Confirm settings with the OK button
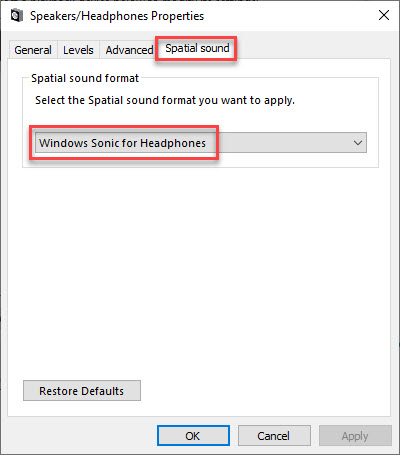Viewport: 400px width, 455px height. 193,436
